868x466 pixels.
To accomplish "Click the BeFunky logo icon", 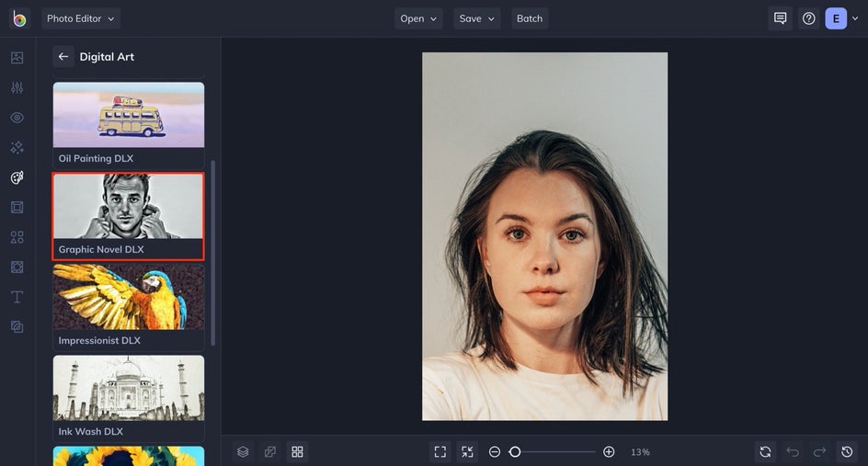I will (x=18, y=18).
